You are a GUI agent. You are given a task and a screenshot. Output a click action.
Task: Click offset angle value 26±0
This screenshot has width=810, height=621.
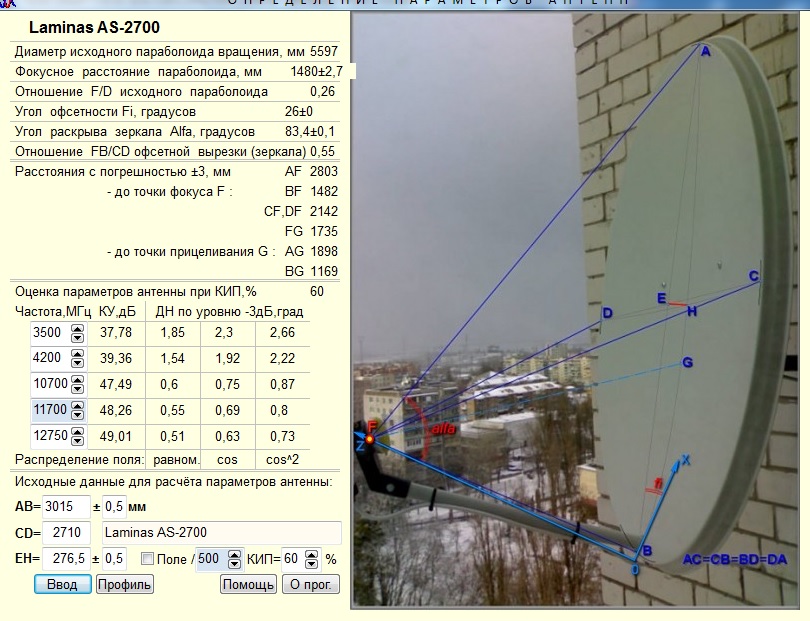[x=299, y=112]
